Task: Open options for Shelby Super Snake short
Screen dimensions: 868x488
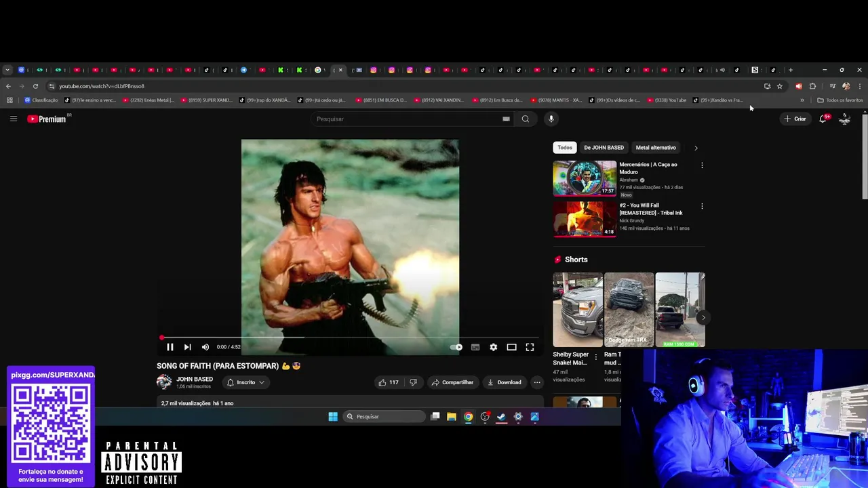Action: [596, 357]
